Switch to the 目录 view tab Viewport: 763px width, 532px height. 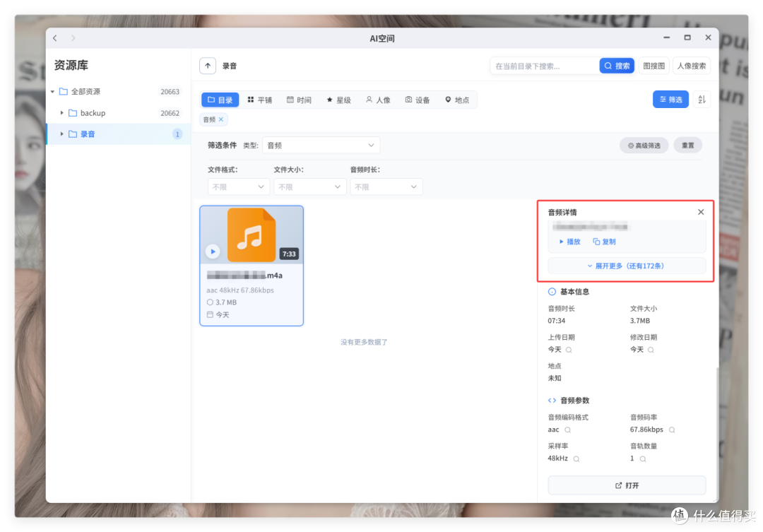220,100
